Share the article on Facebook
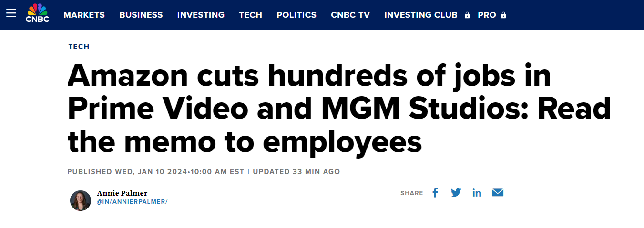Screen dimensions: 644x228 435,193
